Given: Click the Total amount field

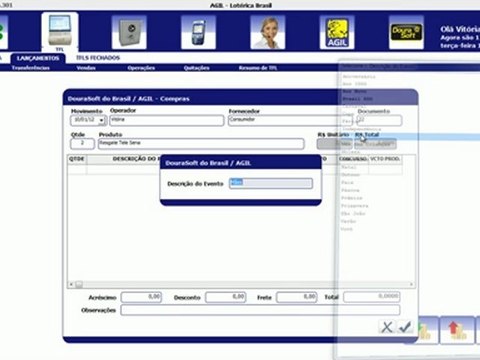Looking at the screenshot, I should tap(372, 297).
